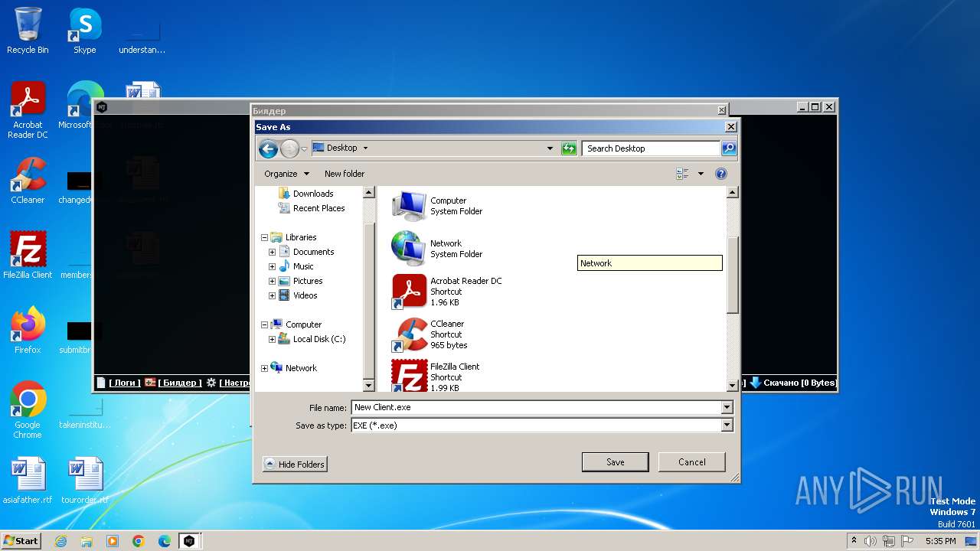Image resolution: width=980 pixels, height=551 pixels.
Task: Click the Hide Folders button
Action: click(x=295, y=465)
